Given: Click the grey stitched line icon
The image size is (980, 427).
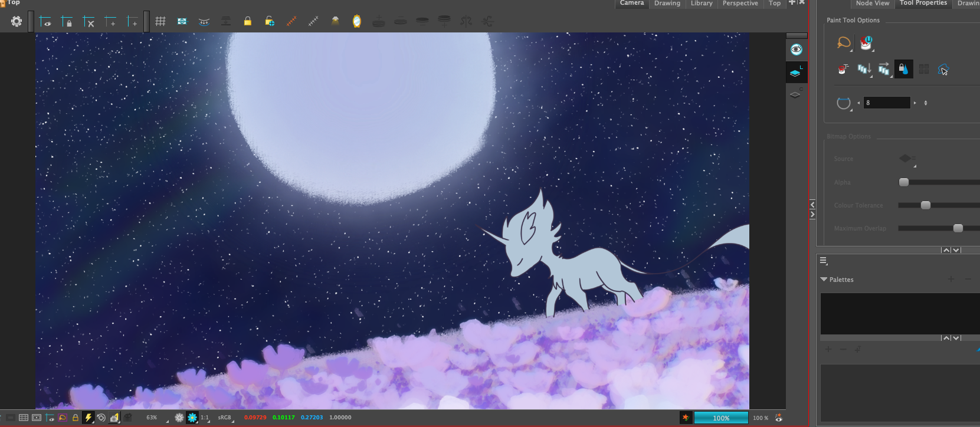Looking at the screenshot, I should coord(313,22).
